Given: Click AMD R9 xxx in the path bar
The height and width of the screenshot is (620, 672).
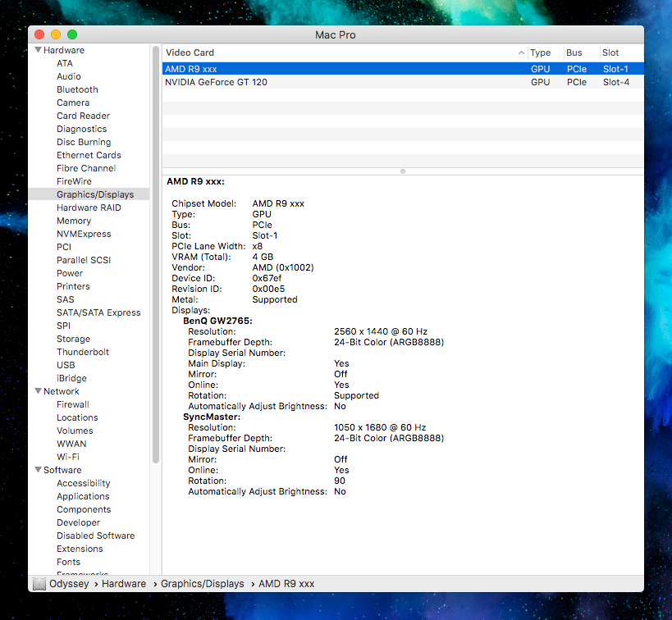Looking at the screenshot, I should point(286,584).
